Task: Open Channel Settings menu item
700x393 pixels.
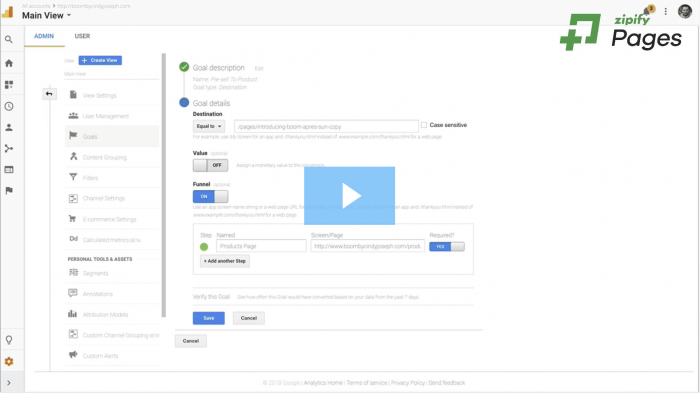Action: (x=112, y=198)
